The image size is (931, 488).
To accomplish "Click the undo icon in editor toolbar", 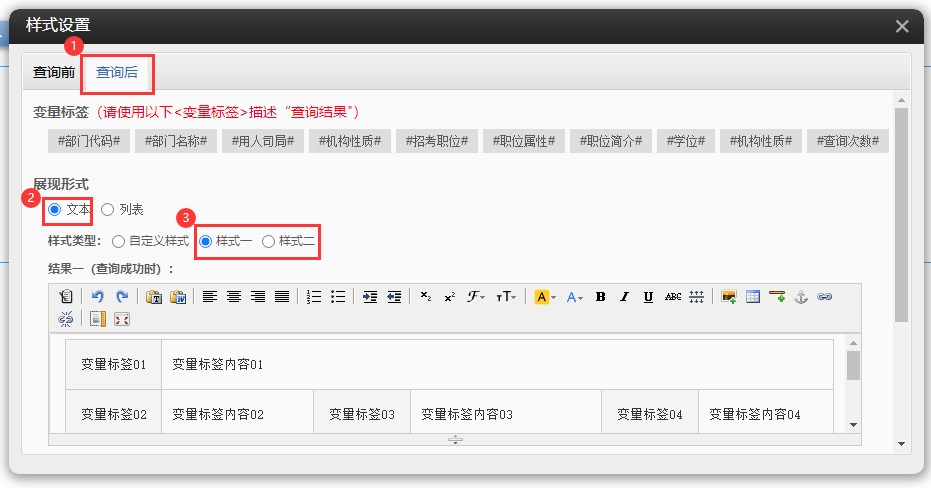I will (x=98, y=297).
